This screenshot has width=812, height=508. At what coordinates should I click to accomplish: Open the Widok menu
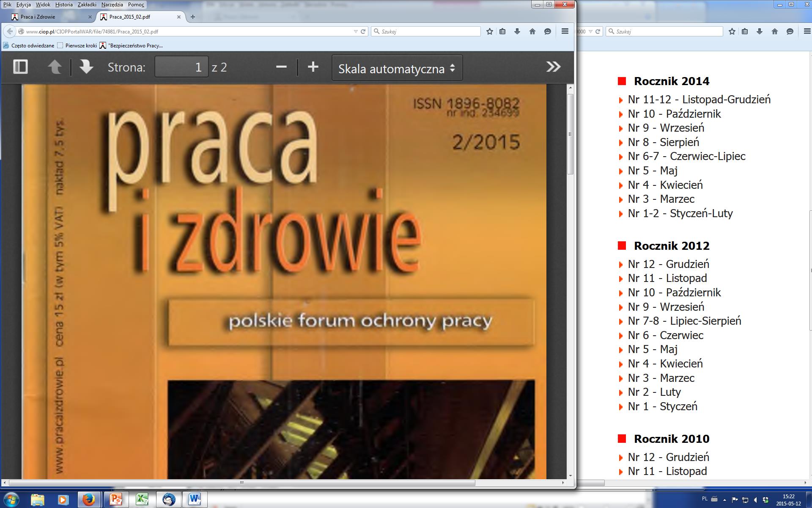click(43, 5)
